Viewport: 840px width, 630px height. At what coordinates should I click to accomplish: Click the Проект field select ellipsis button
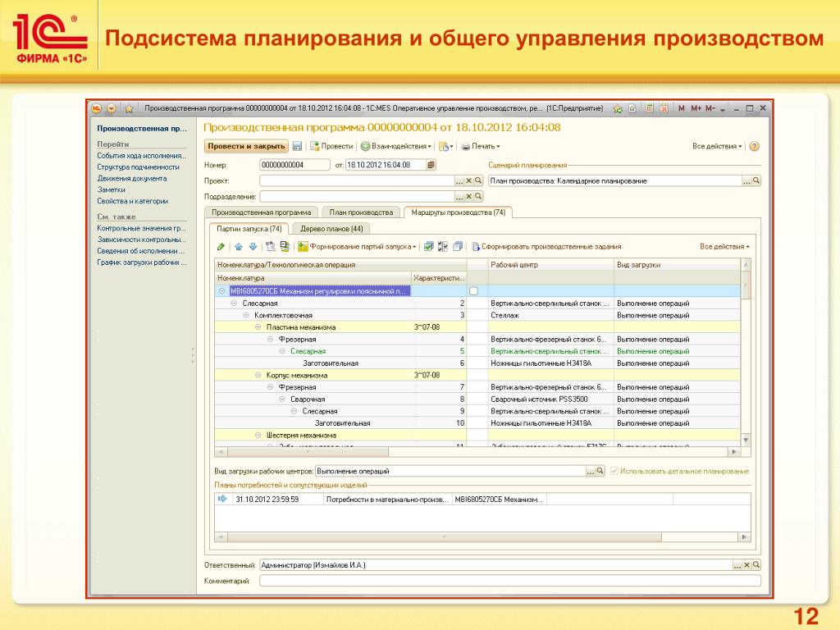459,181
